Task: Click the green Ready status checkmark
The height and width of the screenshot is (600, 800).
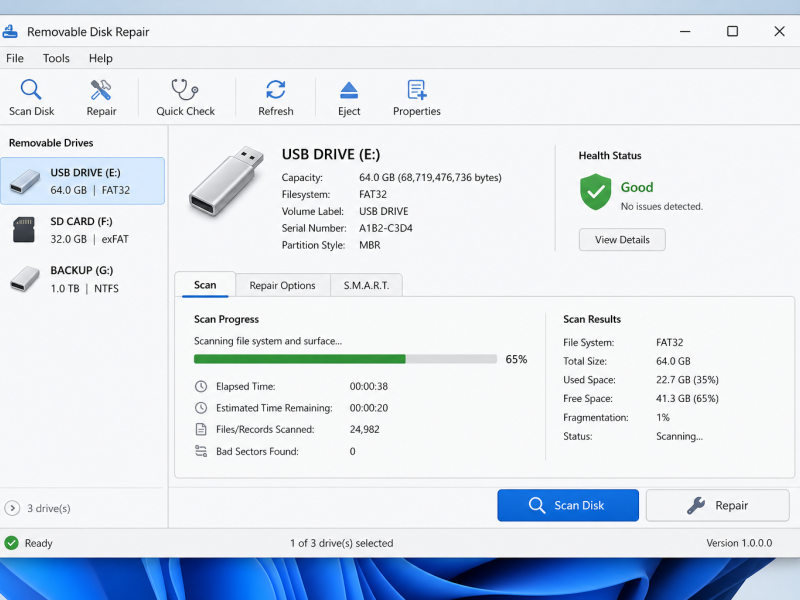Action: 11,543
